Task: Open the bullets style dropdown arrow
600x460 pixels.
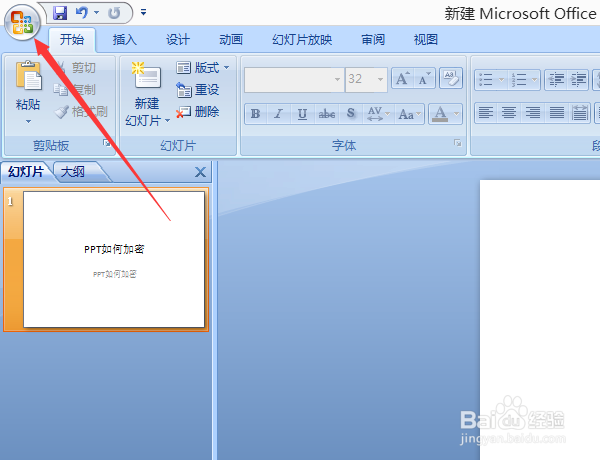Action: (x=501, y=80)
